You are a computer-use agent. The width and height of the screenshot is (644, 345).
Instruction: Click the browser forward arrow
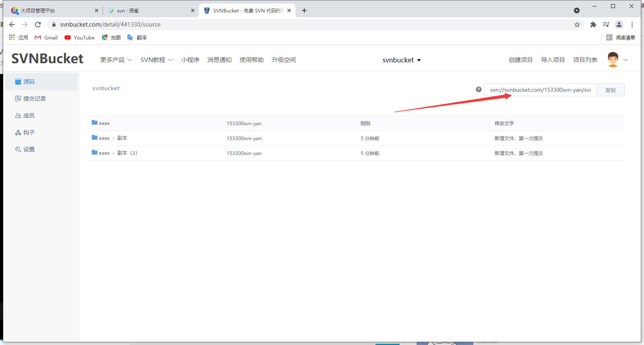pyautogui.click(x=25, y=25)
